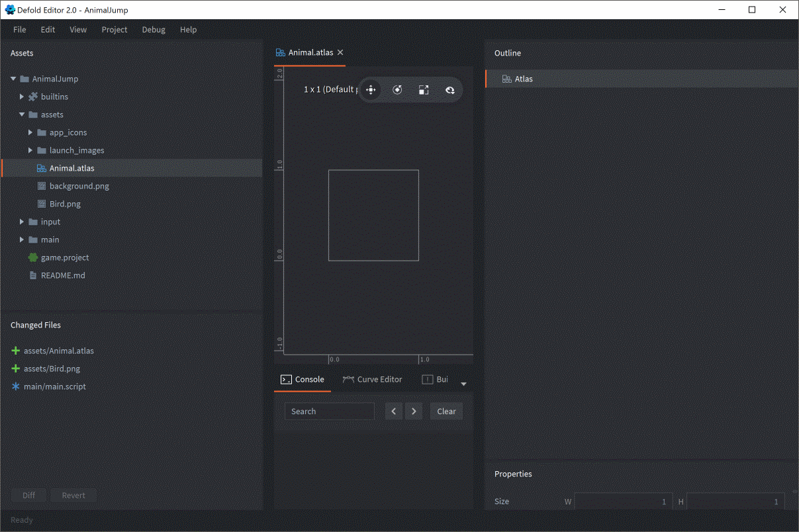Click the console Search field
This screenshot has width=799, height=532.
click(329, 412)
